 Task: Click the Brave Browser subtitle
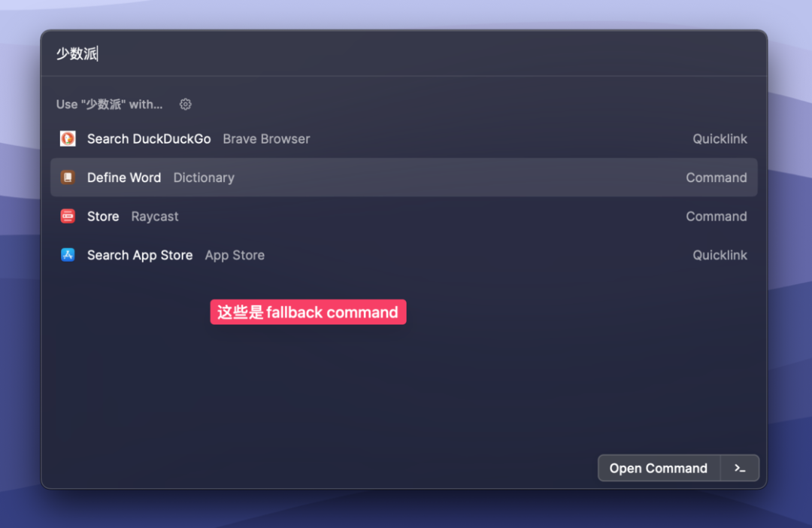click(x=266, y=139)
